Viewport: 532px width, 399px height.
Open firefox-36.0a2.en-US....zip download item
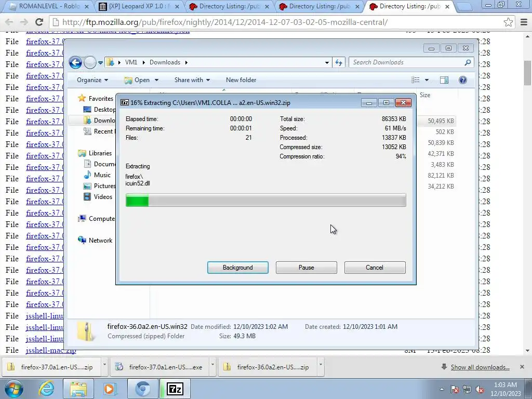267,367
